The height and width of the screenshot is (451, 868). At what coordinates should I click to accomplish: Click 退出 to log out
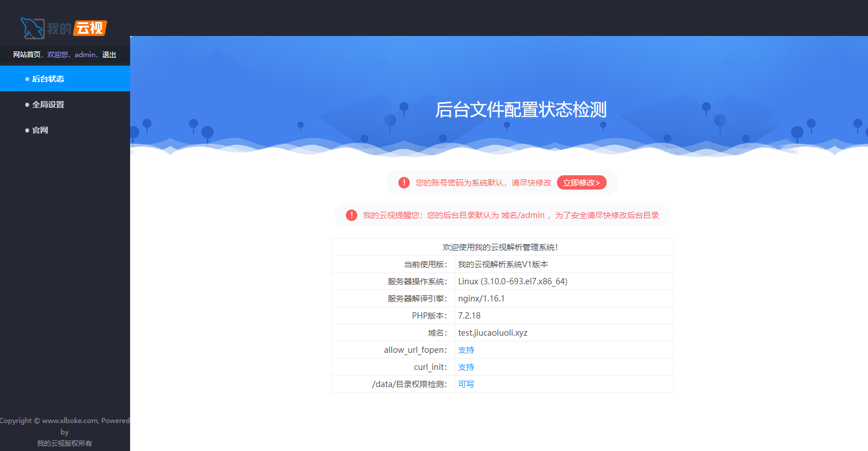[x=109, y=55]
